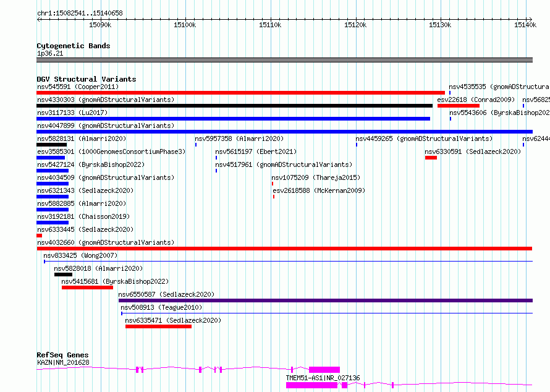Click the nsv6333445 (Sedlazeck2020) label
This screenshot has width=550, height=392.
pyautogui.click(x=85, y=229)
